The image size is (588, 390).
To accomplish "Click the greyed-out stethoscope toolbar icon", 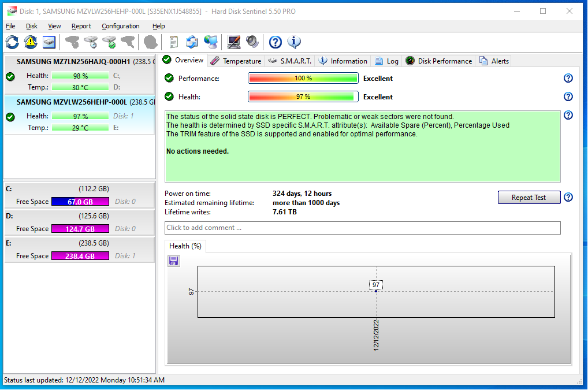I will coord(72,42).
